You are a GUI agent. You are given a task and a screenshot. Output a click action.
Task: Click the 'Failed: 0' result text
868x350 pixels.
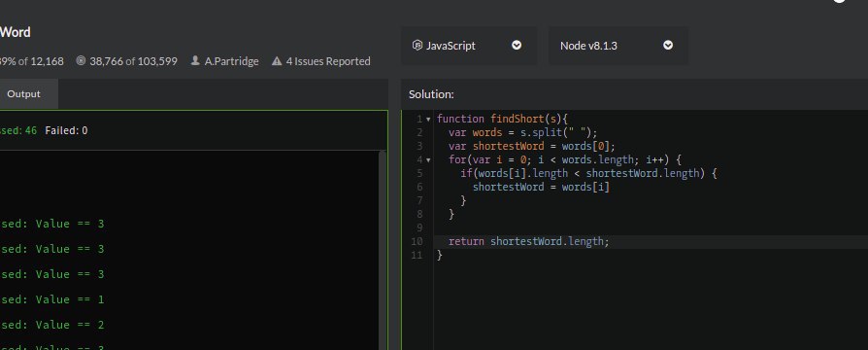point(66,131)
